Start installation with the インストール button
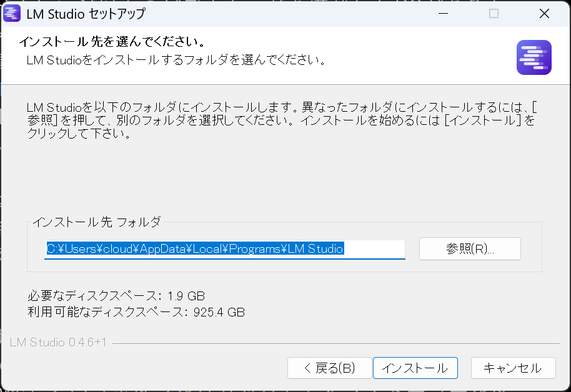 click(x=415, y=368)
